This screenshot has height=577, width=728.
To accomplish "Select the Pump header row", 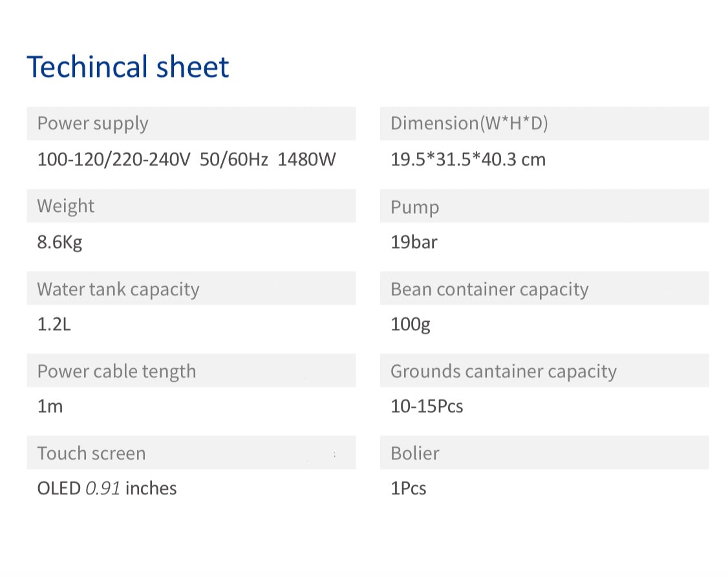I will [x=544, y=205].
